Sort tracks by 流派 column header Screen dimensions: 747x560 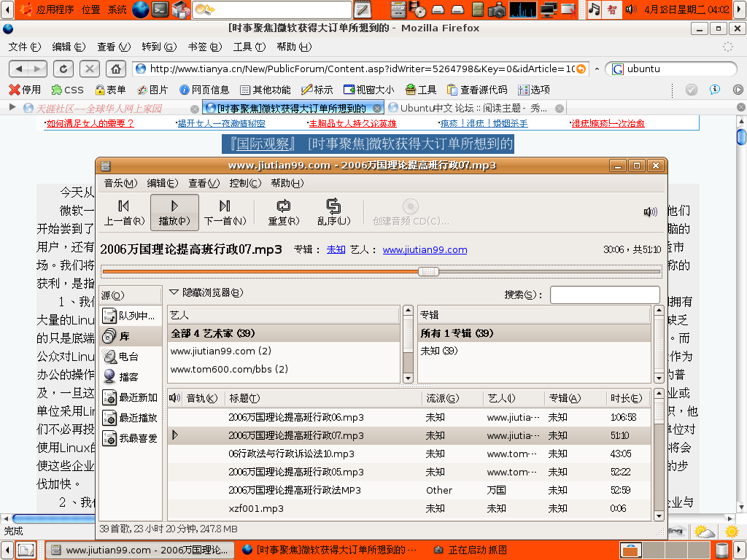click(x=452, y=398)
